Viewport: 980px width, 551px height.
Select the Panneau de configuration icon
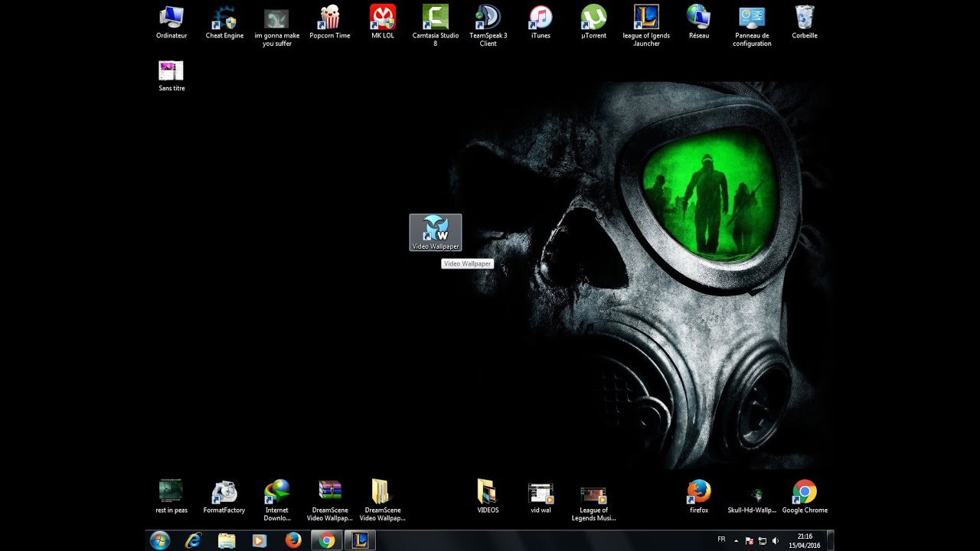coord(752,26)
